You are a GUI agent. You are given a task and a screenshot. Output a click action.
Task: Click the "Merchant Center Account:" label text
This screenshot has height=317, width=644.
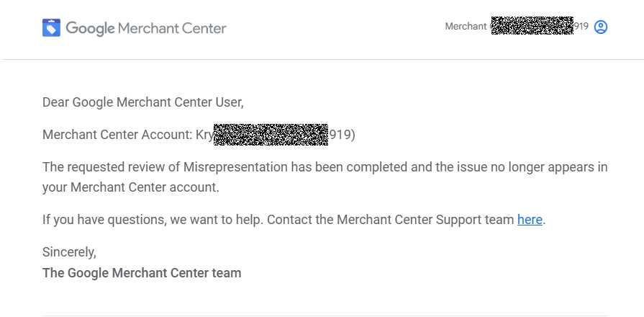(117, 135)
